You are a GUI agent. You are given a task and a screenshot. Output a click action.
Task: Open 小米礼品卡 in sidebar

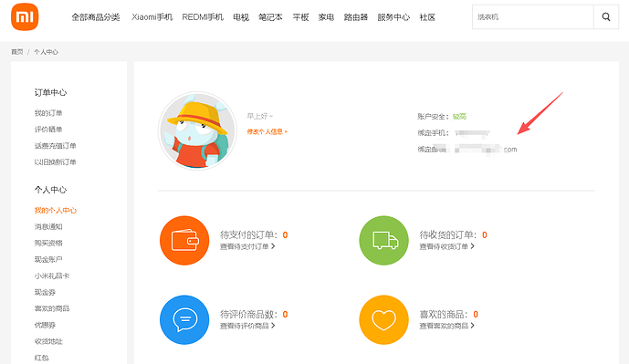tap(52, 276)
